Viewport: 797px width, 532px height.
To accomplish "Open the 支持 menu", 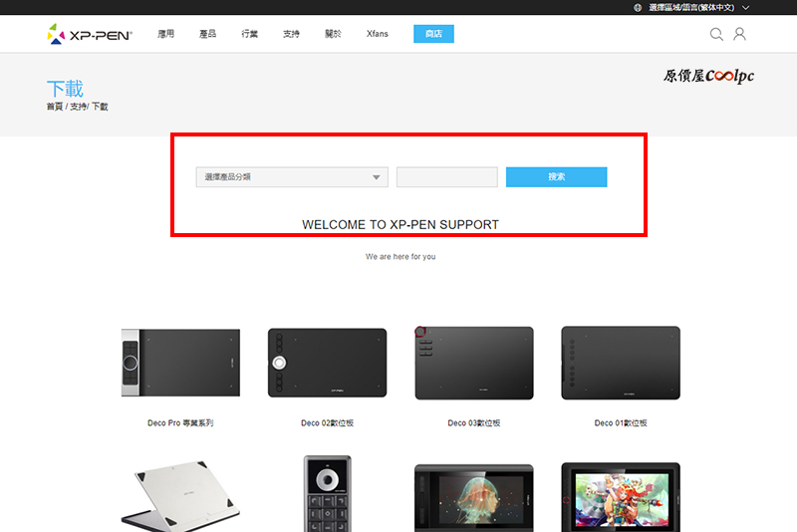I will [291, 34].
